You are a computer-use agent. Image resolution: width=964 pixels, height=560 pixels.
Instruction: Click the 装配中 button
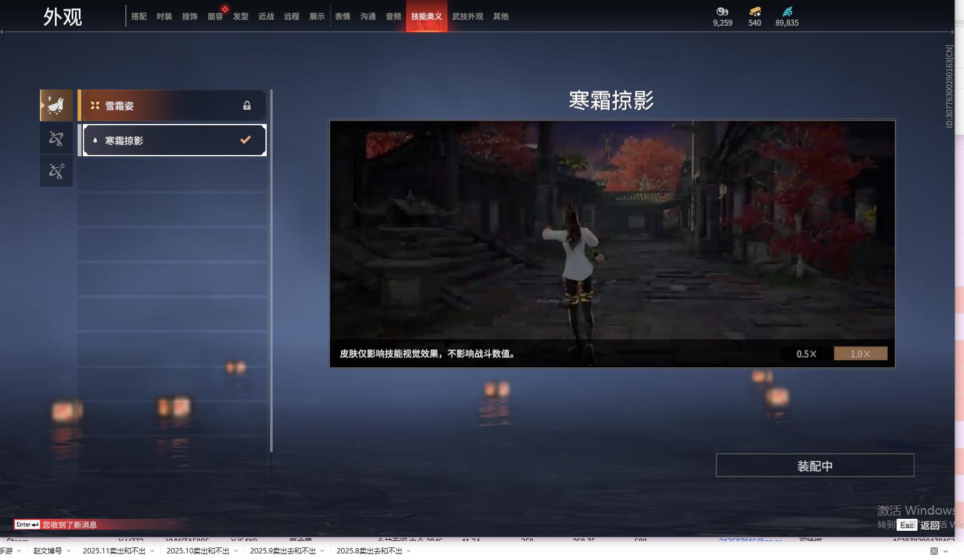[814, 466]
